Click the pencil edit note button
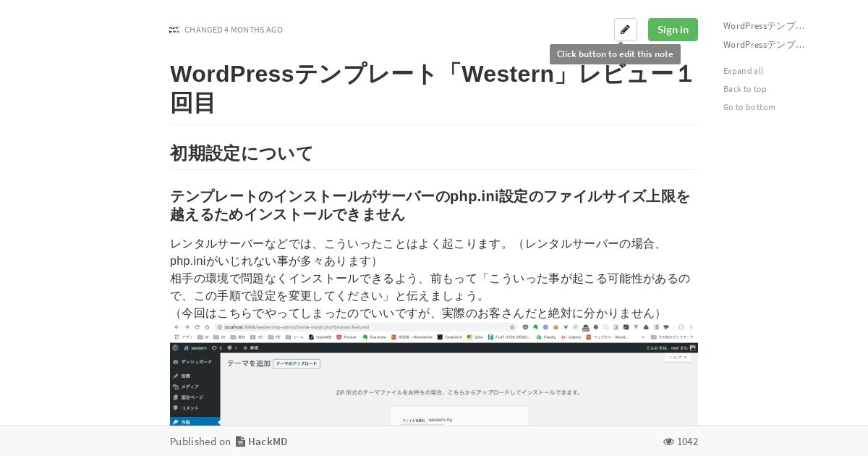 [x=626, y=30]
